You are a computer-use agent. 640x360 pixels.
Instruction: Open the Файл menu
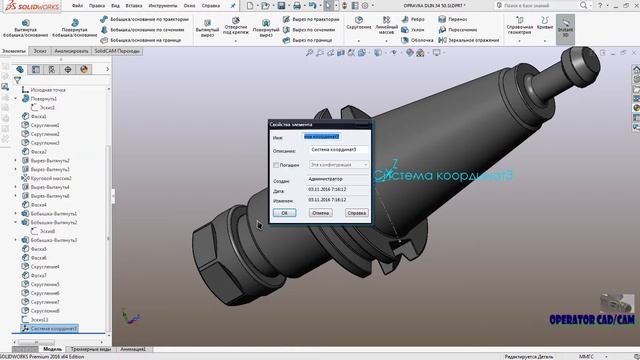(77, 6)
